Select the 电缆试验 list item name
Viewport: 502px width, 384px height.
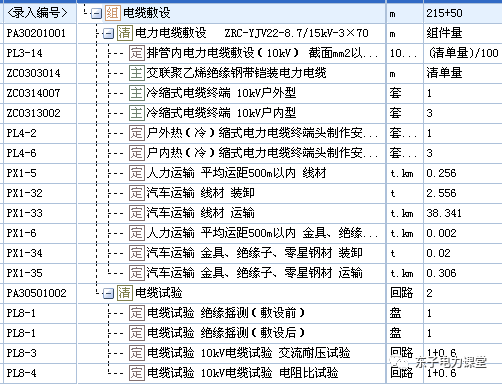tap(159, 293)
